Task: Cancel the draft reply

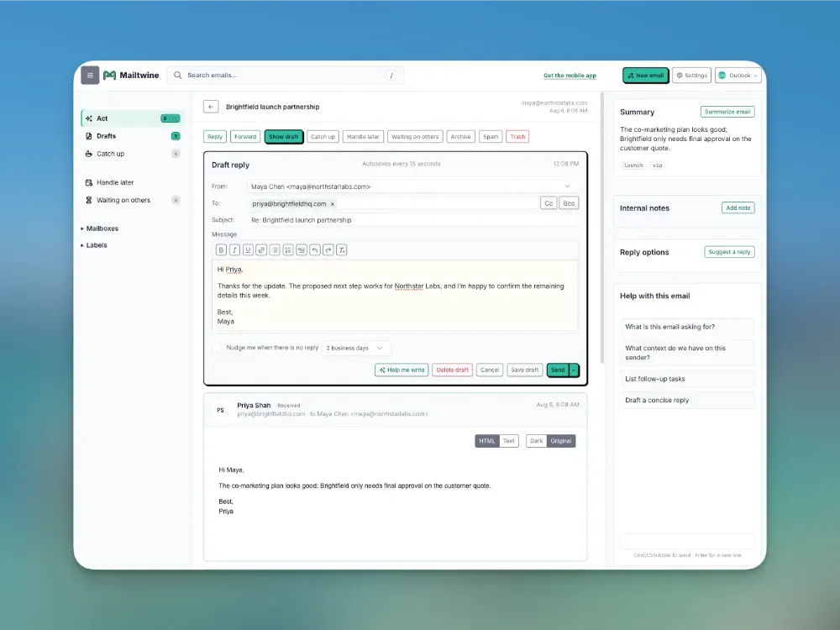Action: tap(490, 370)
